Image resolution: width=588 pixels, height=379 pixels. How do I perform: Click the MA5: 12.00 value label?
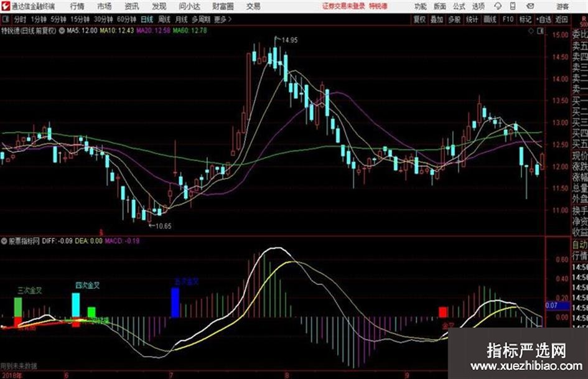click(82, 30)
